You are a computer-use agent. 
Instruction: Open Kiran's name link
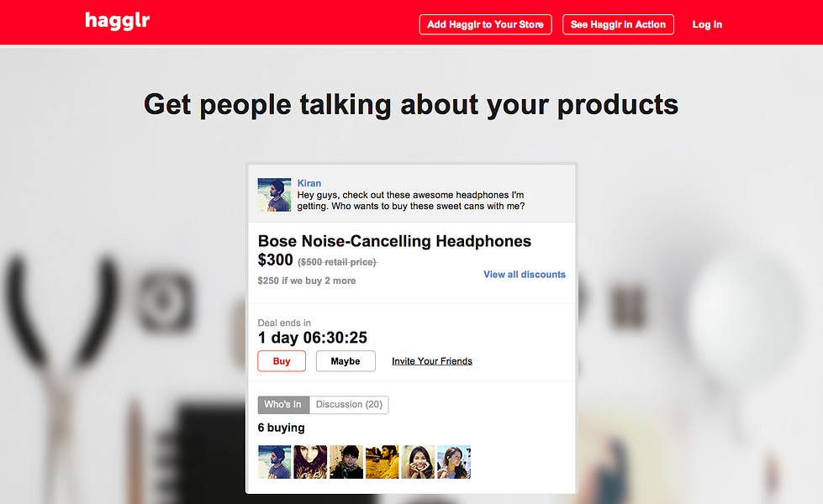point(309,183)
